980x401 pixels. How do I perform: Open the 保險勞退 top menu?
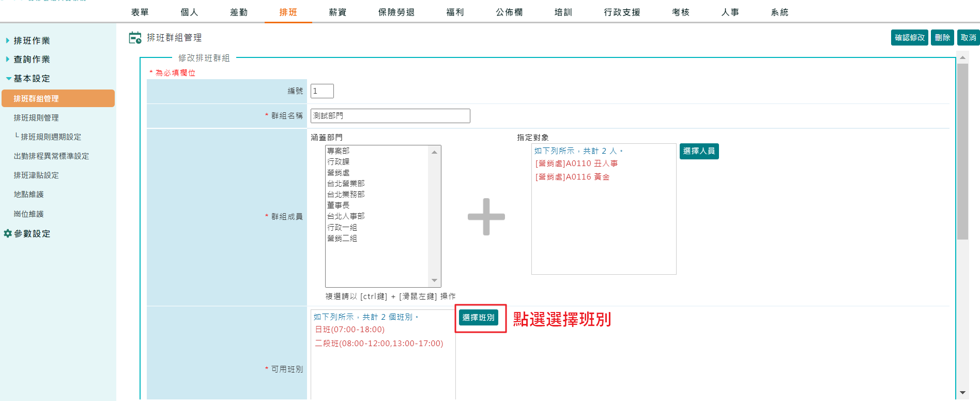coord(396,12)
